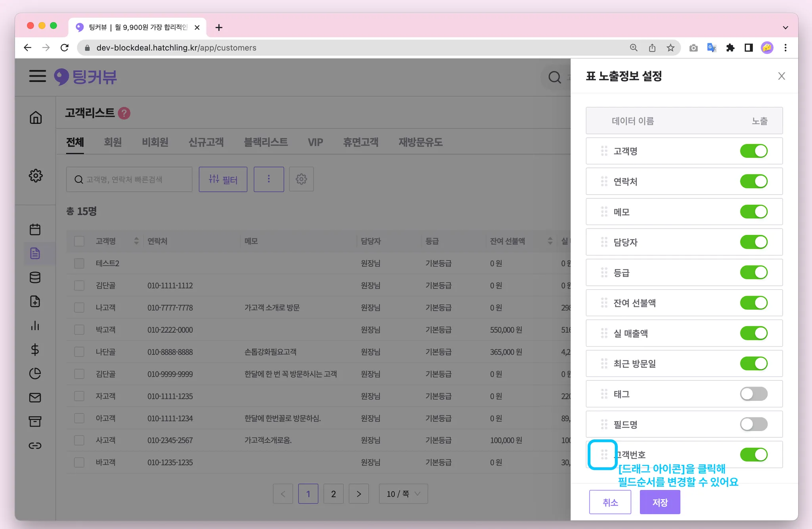
Task: Turn off the 메모 exposure toggle
Action: [x=753, y=212]
